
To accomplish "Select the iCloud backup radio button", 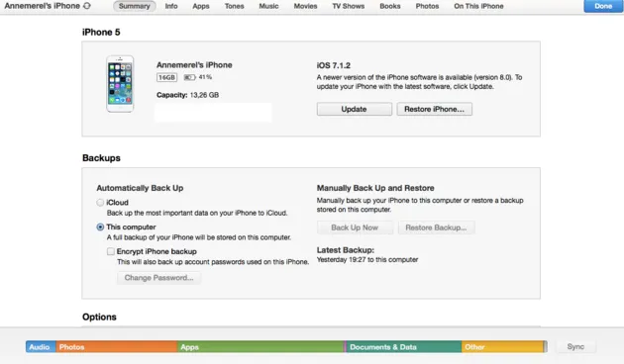I will (100, 202).
